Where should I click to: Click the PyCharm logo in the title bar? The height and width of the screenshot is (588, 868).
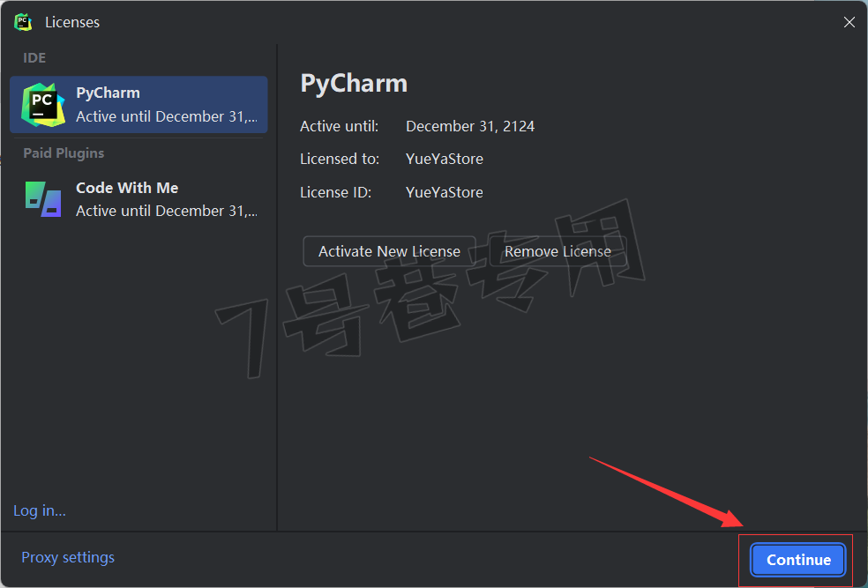point(23,22)
